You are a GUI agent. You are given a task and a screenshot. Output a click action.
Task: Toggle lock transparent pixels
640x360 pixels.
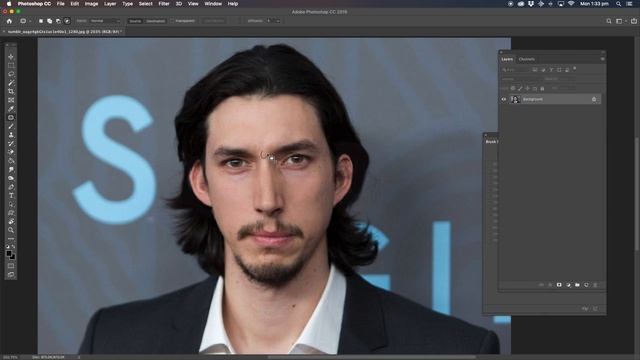tap(513, 88)
